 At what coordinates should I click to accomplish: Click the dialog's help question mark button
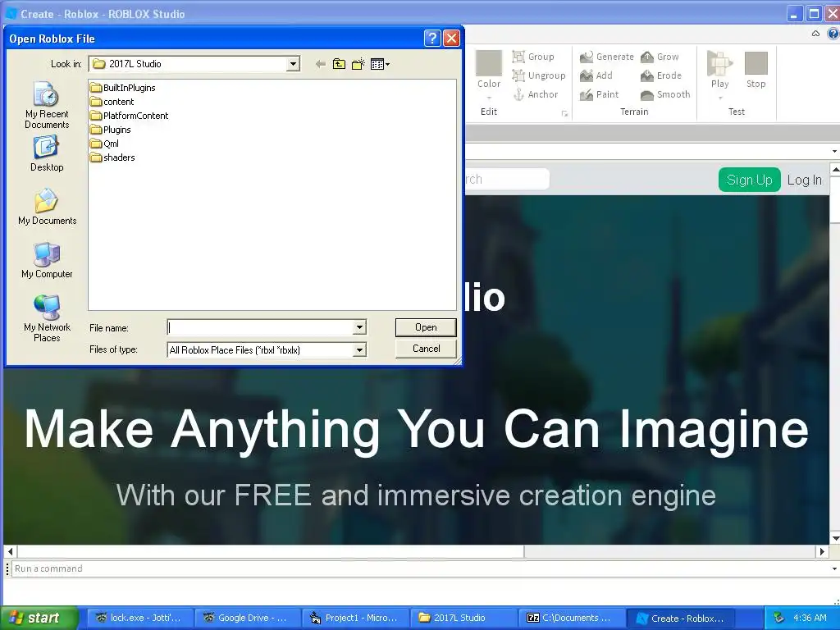coord(431,38)
